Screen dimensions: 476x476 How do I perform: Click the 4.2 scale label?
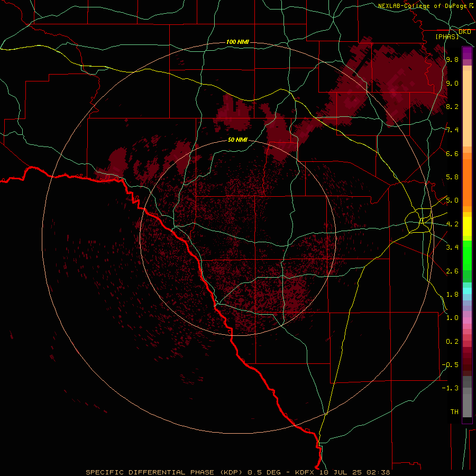[x=452, y=224]
